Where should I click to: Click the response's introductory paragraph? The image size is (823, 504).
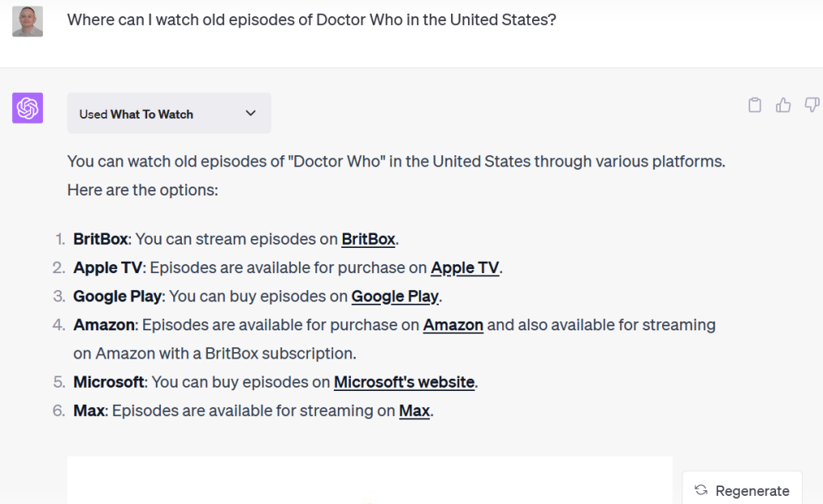click(x=396, y=175)
